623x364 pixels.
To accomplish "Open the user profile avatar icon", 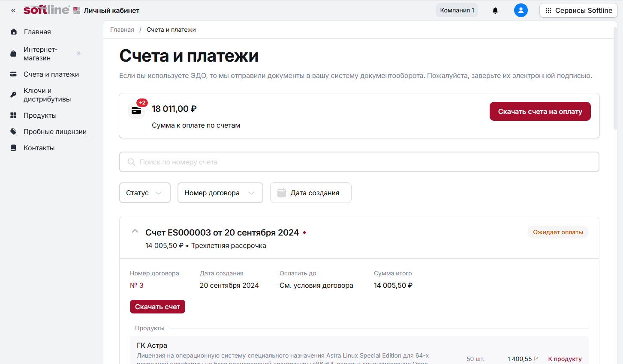I will 521,10.
